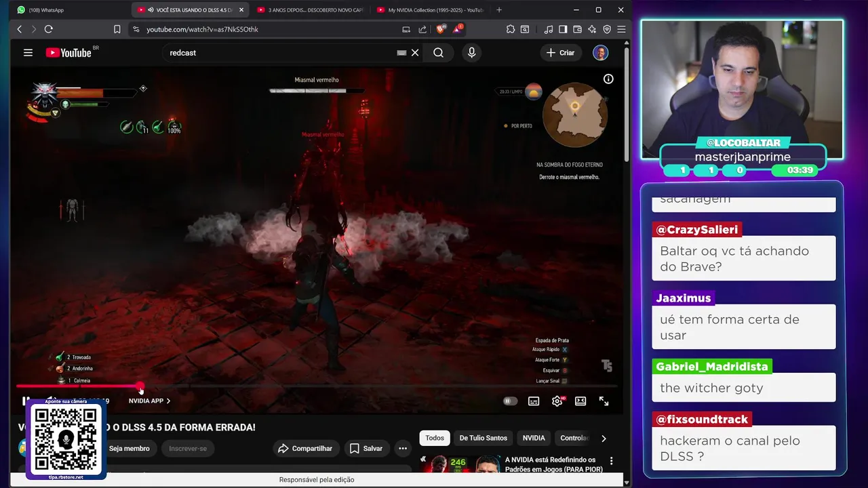Click the Jaaximus chat username
The image size is (868, 488).
684,298
